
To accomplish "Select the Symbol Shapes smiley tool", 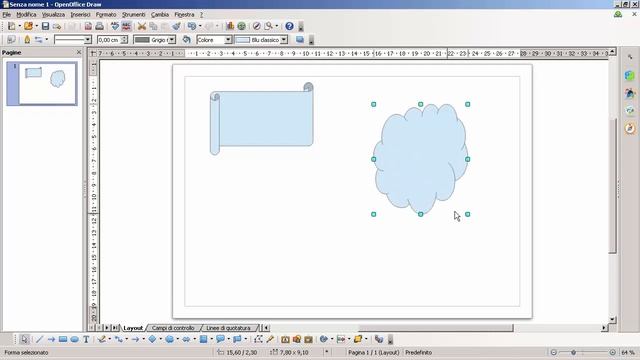I will tap(169, 339).
